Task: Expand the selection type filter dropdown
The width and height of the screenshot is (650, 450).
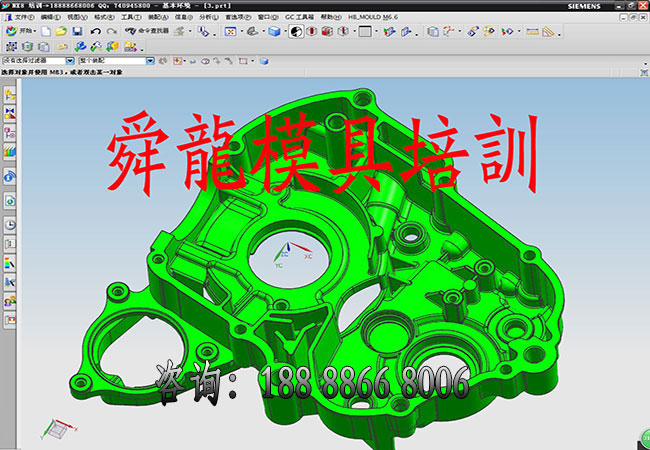Action: (70, 61)
